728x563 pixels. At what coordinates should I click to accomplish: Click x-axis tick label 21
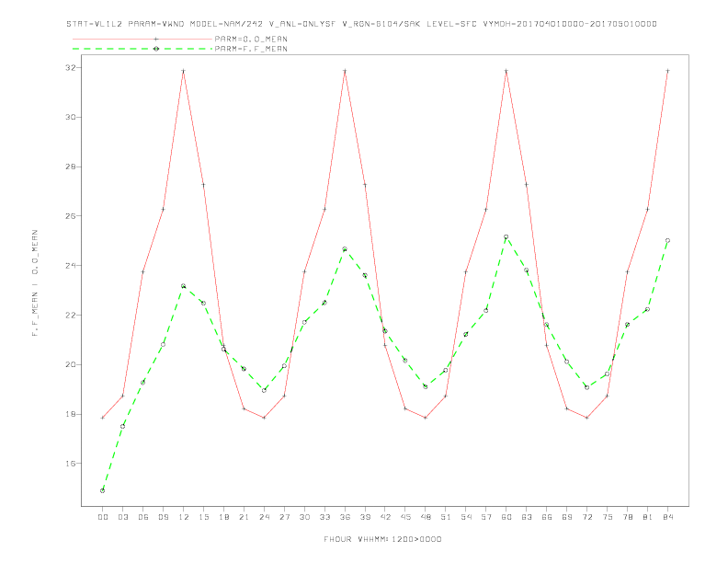(244, 517)
